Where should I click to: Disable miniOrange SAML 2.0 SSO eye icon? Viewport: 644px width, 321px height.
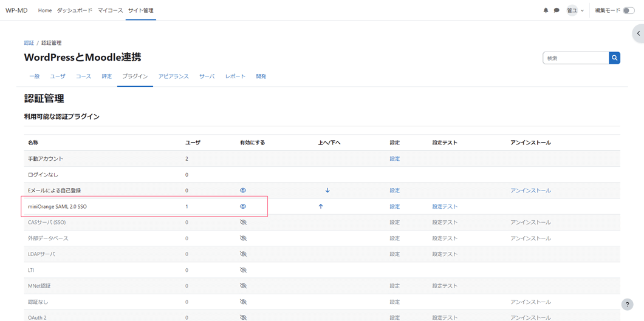pos(243,206)
